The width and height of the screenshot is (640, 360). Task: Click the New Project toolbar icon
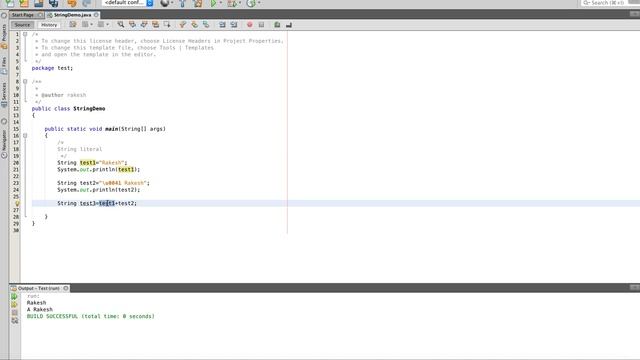click(x=24, y=3)
